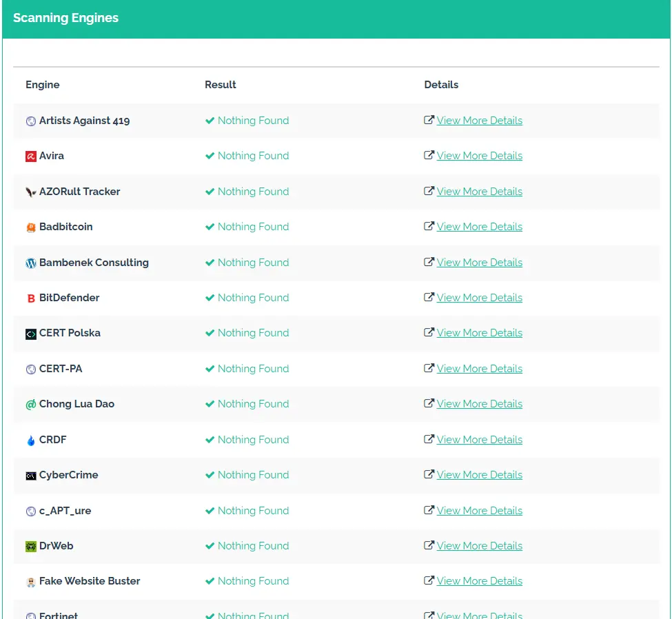Open View More Details for Fake Website Buster
Image resolution: width=672 pixels, height=619 pixels.
click(480, 581)
